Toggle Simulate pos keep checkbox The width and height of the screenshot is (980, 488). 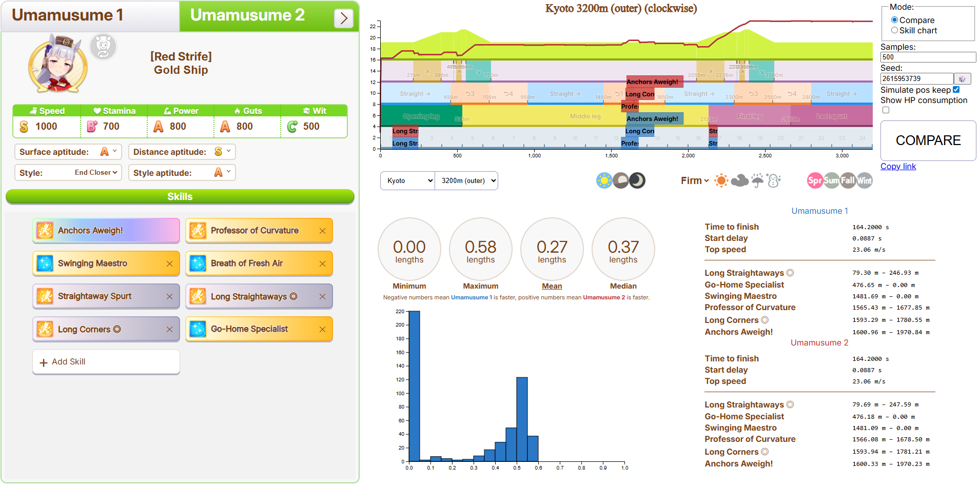(x=956, y=90)
